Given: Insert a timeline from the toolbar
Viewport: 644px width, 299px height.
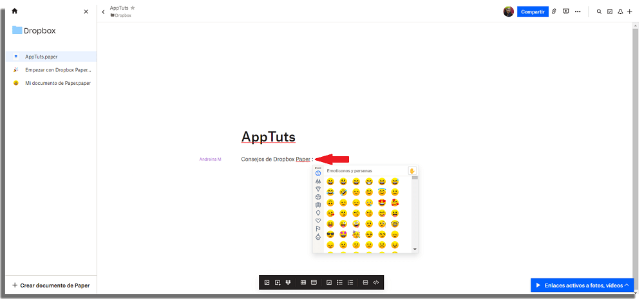Looking at the screenshot, I should tap(314, 282).
